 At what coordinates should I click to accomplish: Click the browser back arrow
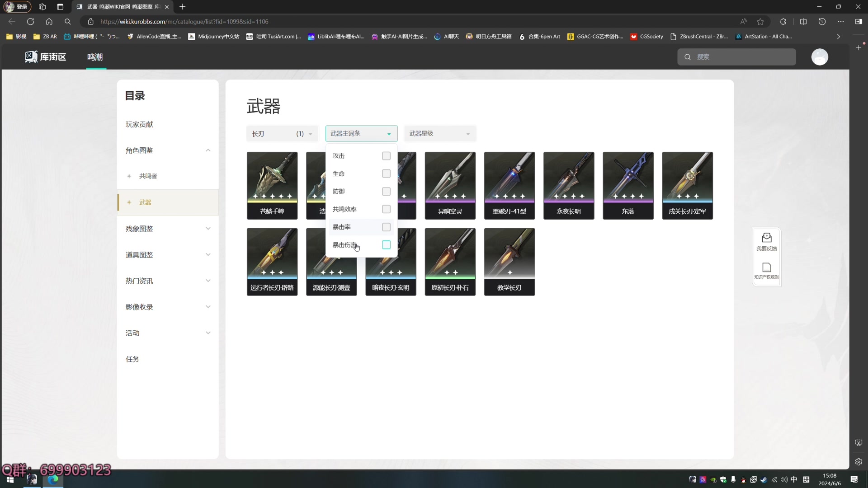pyautogui.click(x=12, y=21)
